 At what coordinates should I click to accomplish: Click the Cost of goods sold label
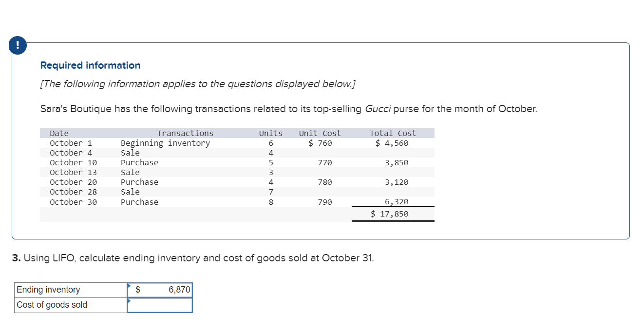[52, 305]
